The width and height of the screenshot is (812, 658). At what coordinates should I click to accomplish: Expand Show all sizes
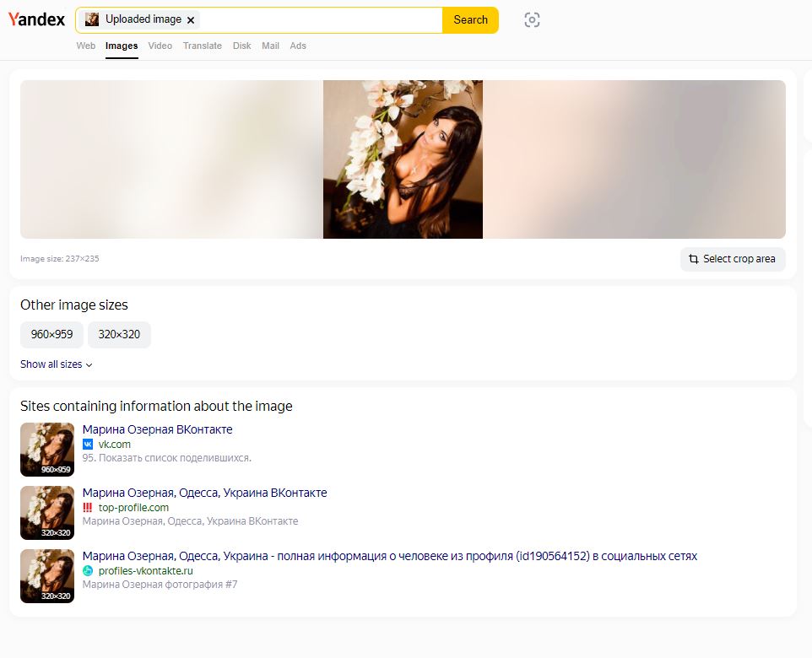(x=57, y=364)
